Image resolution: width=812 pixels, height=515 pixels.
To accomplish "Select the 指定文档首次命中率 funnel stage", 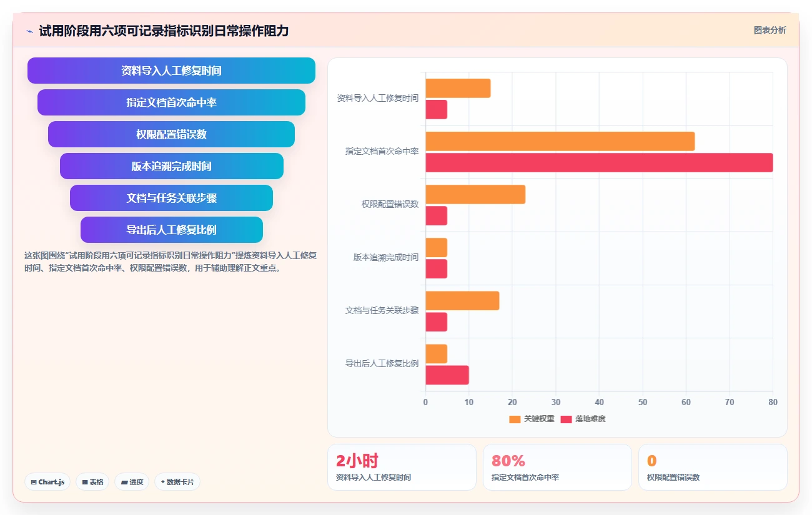I will click(171, 102).
